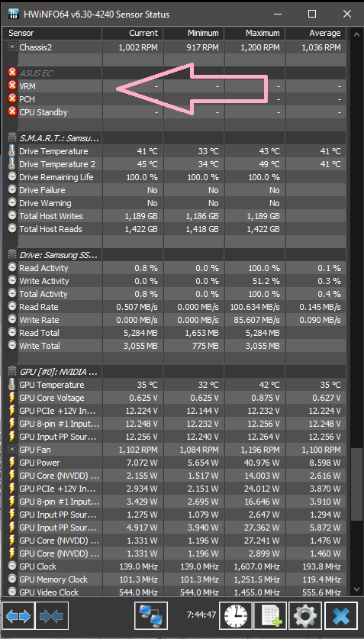Viewport: 364px width, 639px height.
Task: Select the Write Rate row label
Action: tap(39, 320)
